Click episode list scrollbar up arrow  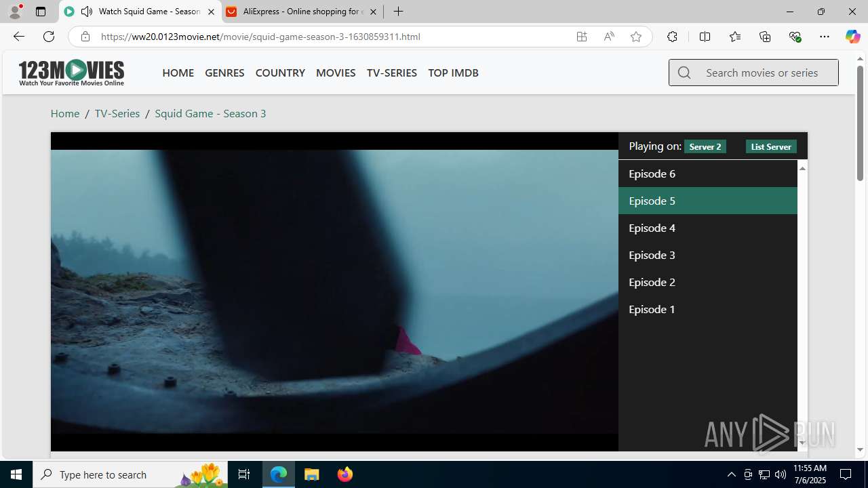tap(802, 167)
